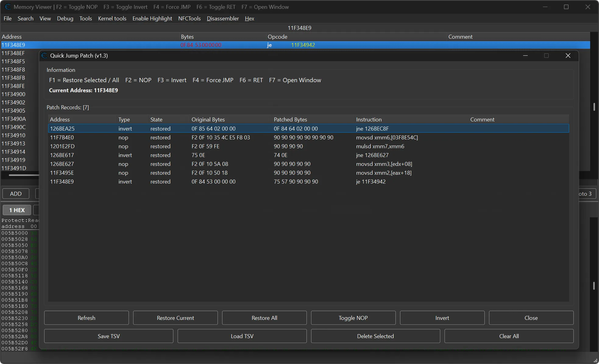599x364 pixels.
Task: Select patch record 126BE627
Action: point(308,164)
